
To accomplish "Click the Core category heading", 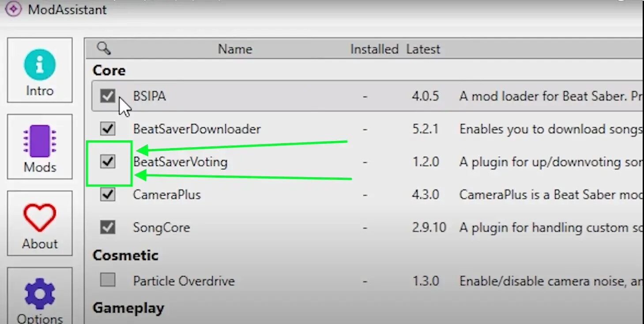I will coord(109,71).
